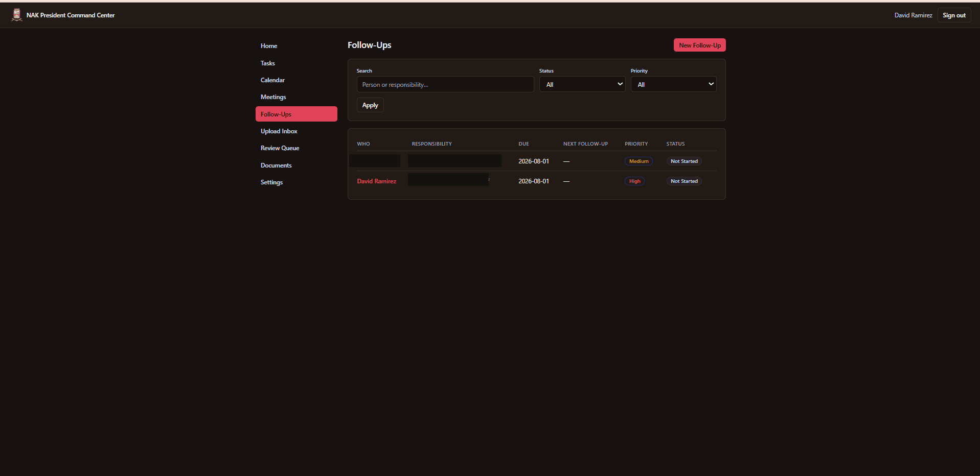980x476 pixels.
Task: Click the WHO column header
Action: pos(363,144)
